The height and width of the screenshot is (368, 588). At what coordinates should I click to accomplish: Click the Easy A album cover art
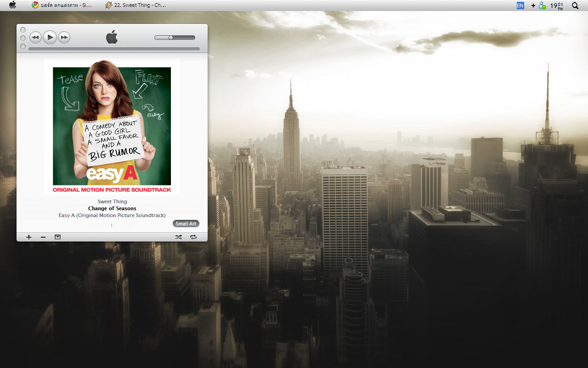112,126
